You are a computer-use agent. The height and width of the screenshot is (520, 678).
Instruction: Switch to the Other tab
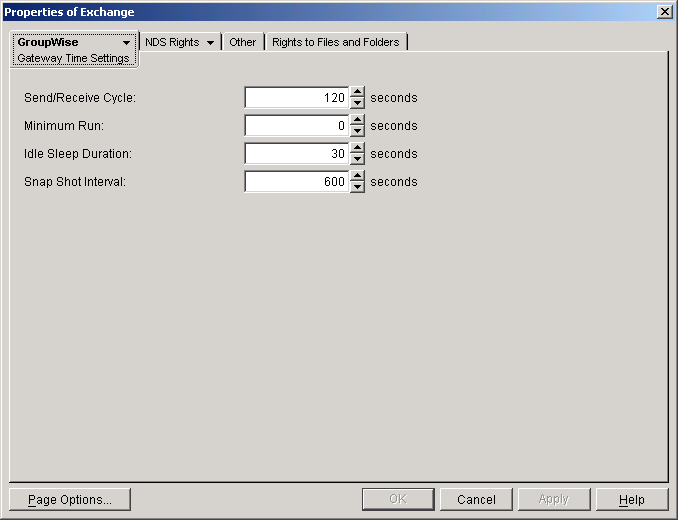(243, 42)
